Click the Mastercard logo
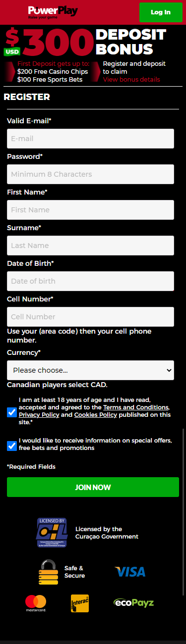 tap(36, 603)
